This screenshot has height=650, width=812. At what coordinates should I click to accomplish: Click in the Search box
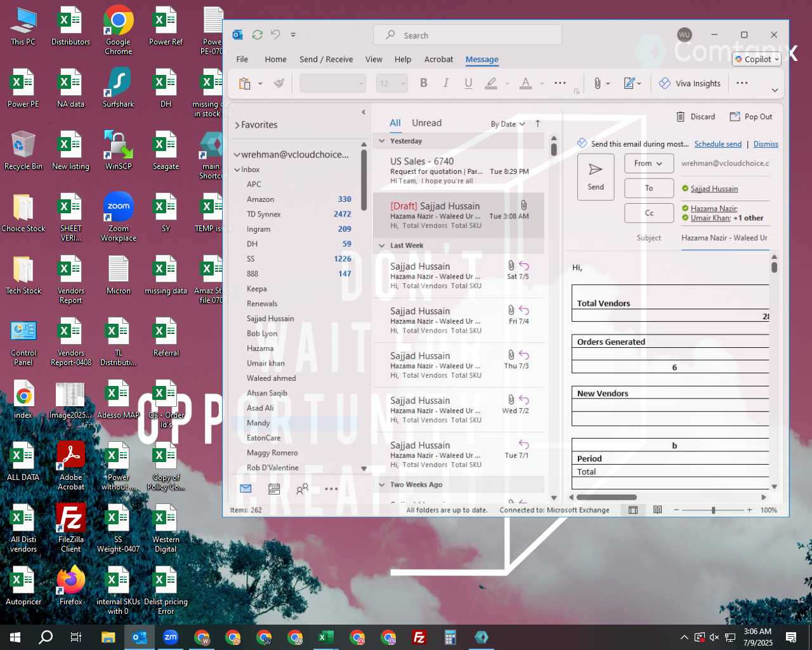point(468,35)
